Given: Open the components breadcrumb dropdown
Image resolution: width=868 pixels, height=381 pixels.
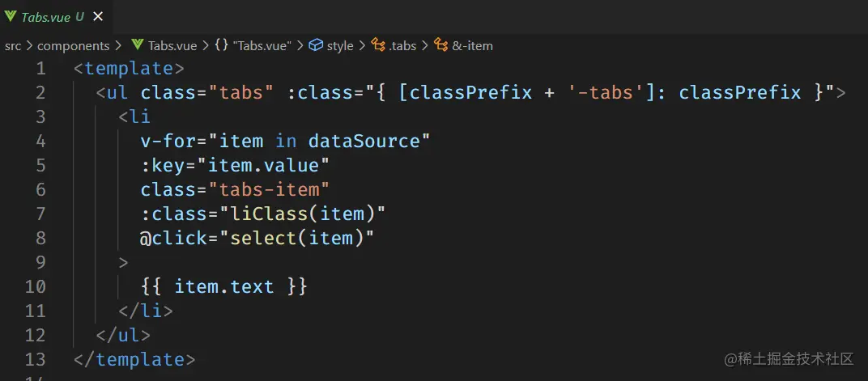Looking at the screenshot, I should (73, 45).
